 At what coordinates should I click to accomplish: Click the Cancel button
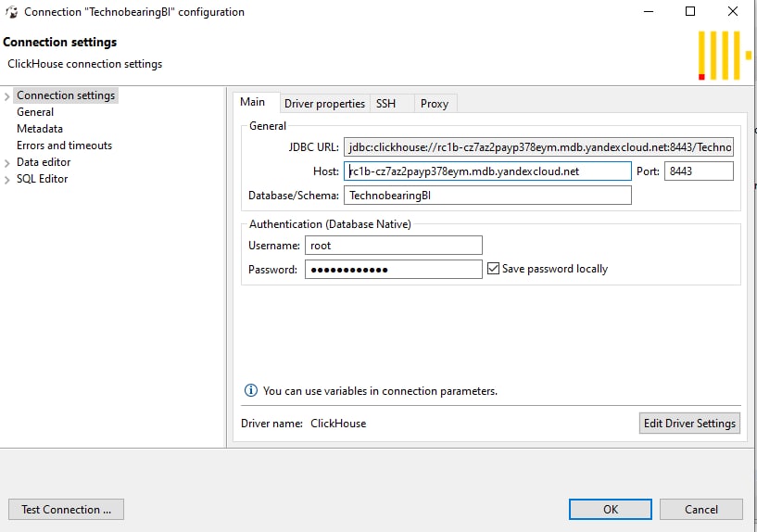[701, 510]
